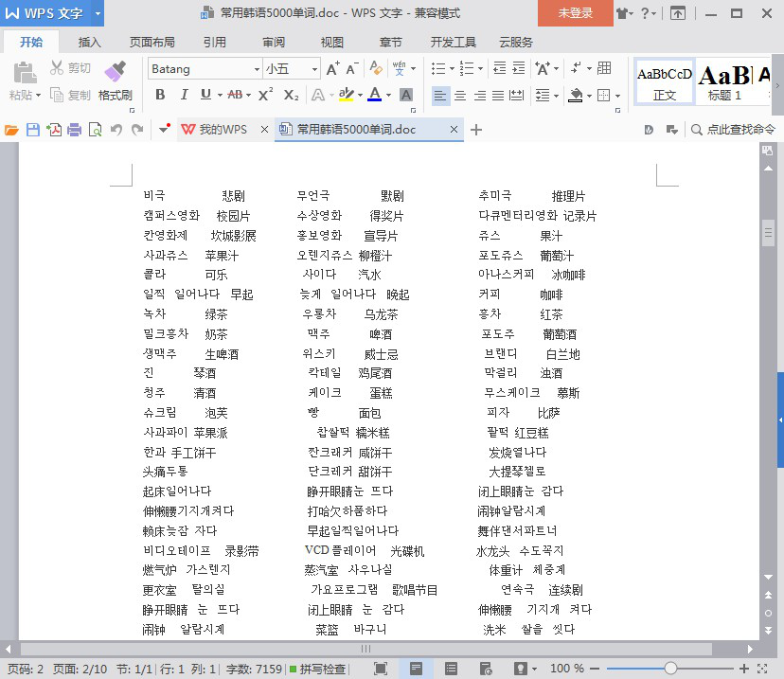Image resolution: width=784 pixels, height=679 pixels.
Task: Open the WPS 文字 application menu dropdown
Action: coord(98,13)
